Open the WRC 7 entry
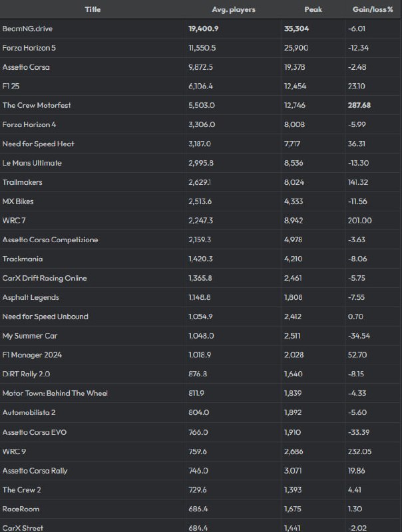402x532 pixels. (x=14, y=221)
